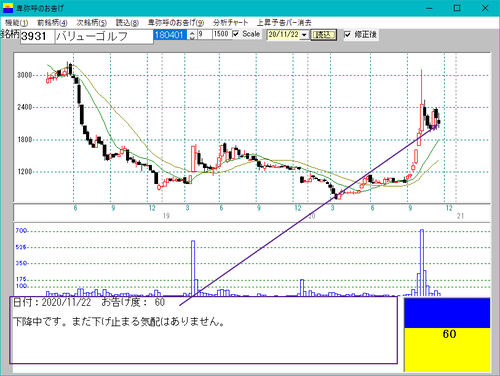Screen dimensions: 500x376
Task: Click the application icon in title bar
Action: point(8,8)
